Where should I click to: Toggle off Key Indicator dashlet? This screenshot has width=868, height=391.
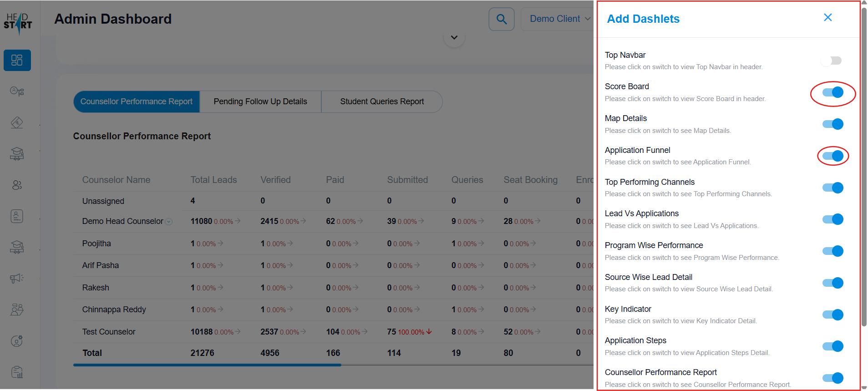tap(832, 315)
